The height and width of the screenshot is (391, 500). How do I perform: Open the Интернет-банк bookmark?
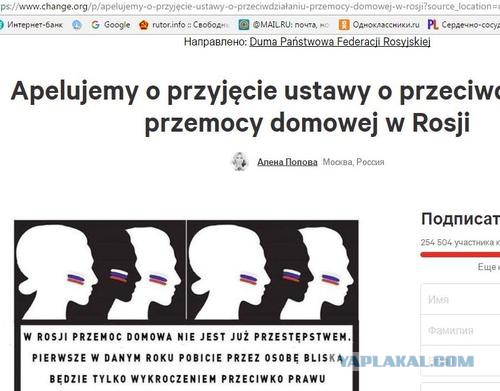31,24
